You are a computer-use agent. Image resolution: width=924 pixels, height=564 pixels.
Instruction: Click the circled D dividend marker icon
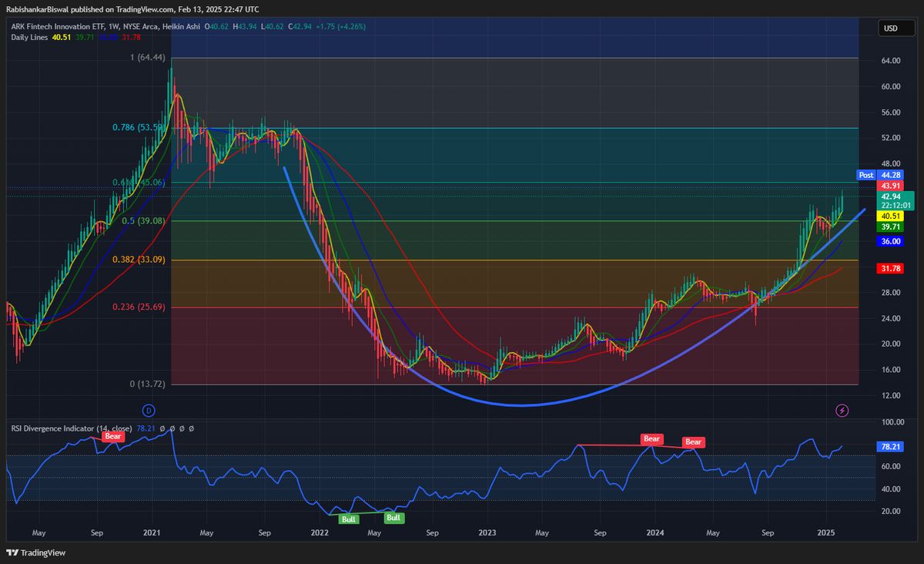(x=149, y=411)
